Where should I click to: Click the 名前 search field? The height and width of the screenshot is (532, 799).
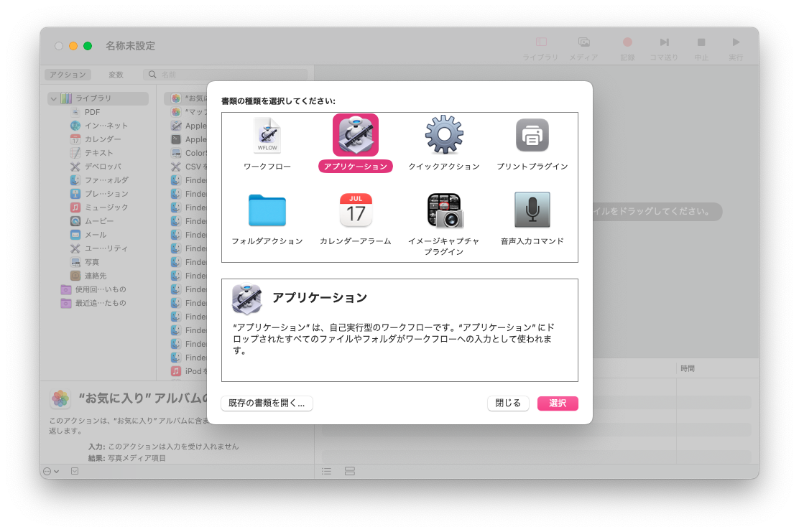click(x=225, y=75)
